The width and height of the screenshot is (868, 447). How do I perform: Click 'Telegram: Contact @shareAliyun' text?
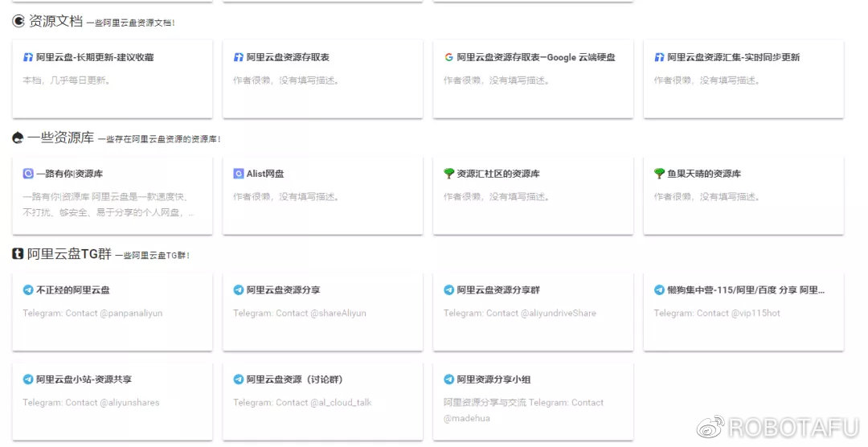tap(300, 313)
